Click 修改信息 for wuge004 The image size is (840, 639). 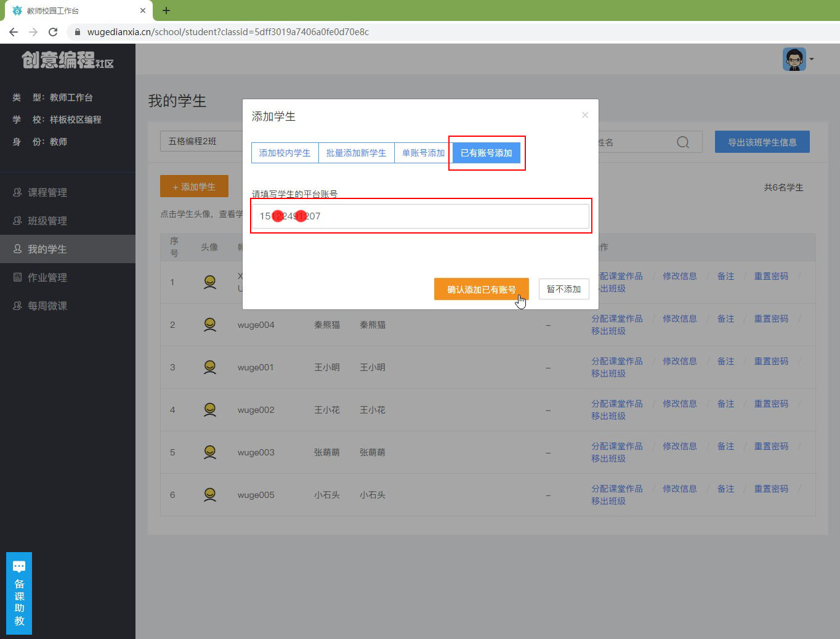pos(680,319)
